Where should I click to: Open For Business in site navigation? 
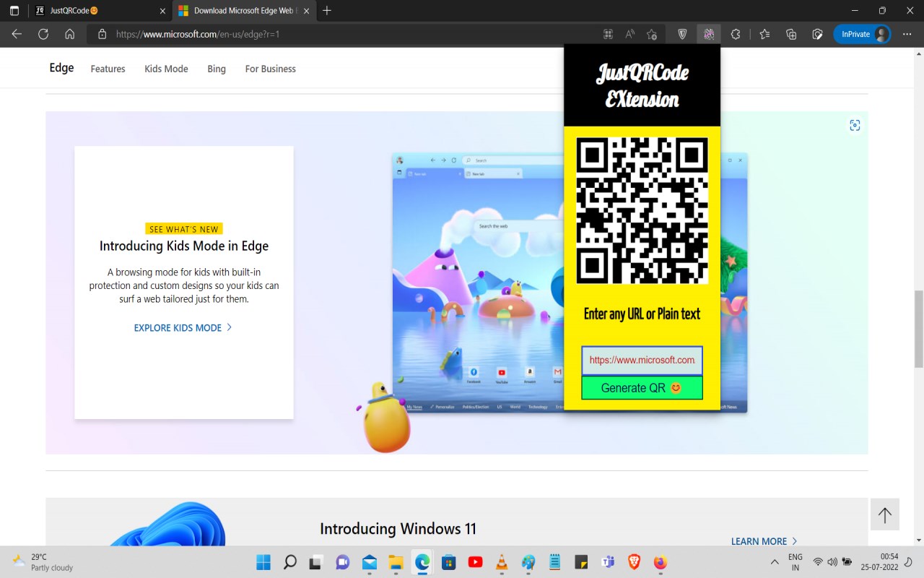(x=270, y=69)
